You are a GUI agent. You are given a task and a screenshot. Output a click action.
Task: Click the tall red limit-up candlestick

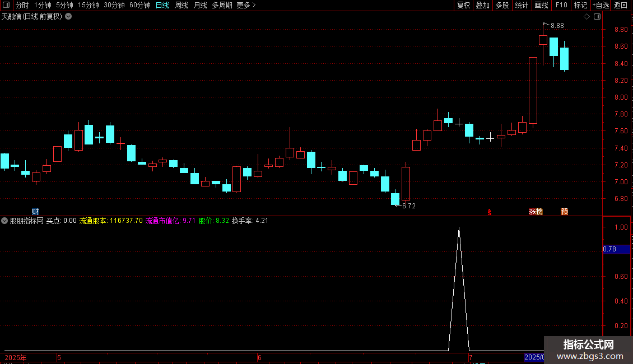pyautogui.click(x=533, y=90)
